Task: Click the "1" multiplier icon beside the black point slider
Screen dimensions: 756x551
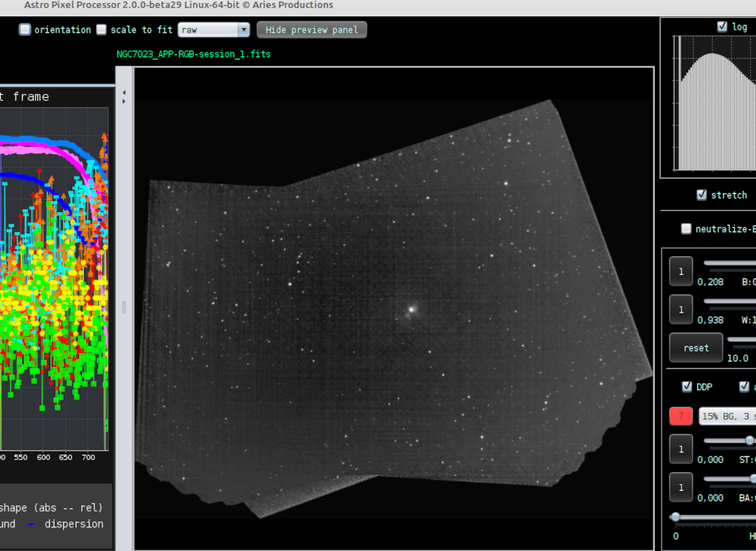Action: 680,271
